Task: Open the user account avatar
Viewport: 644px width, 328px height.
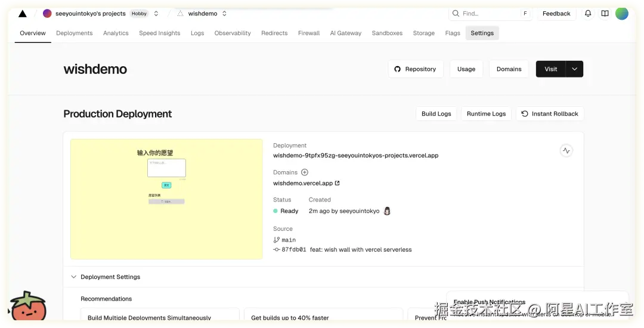Action: pos(622,14)
